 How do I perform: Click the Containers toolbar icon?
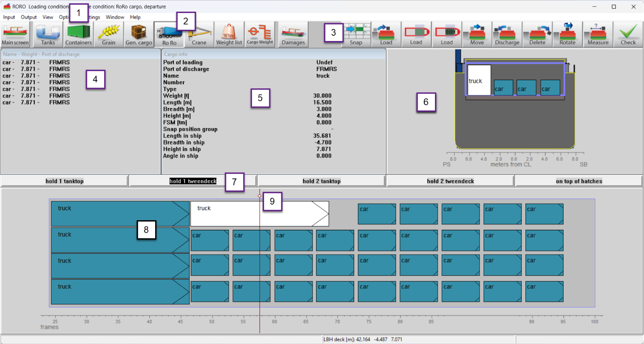pos(78,35)
